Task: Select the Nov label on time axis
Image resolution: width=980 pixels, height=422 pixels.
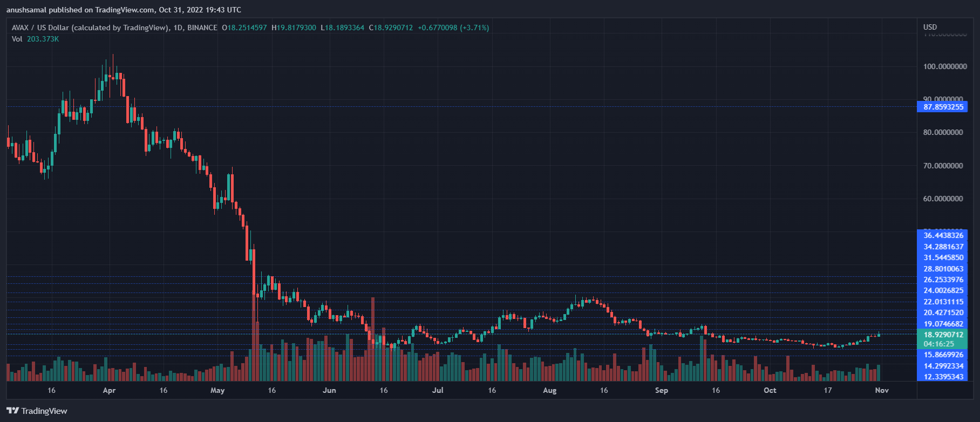Action: [881, 390]
